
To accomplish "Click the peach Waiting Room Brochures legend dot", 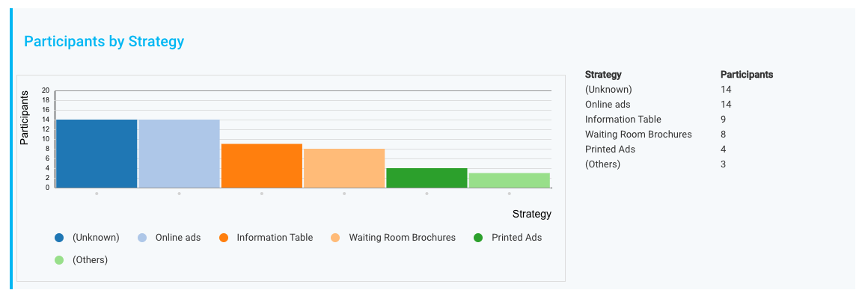I will [x=335, y=238].
